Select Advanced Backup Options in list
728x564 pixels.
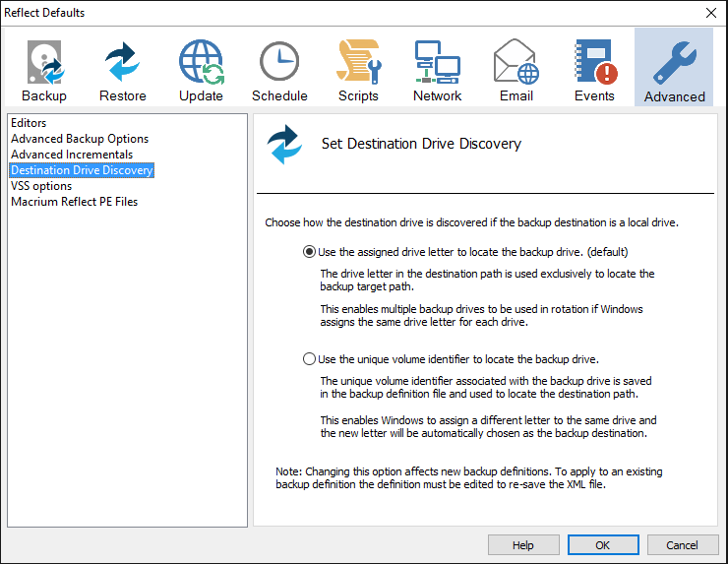(x=80, y=139)
